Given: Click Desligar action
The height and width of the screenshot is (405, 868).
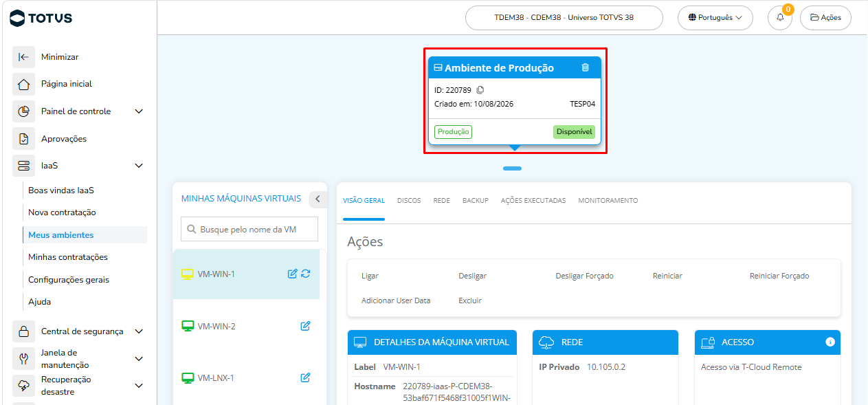Looking at the screenshot, I should click(x=472, y=276).
